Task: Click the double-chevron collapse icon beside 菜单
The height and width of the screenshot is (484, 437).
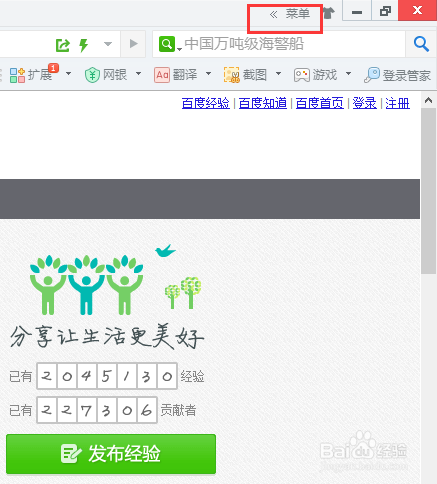Action: click(273, 14)
